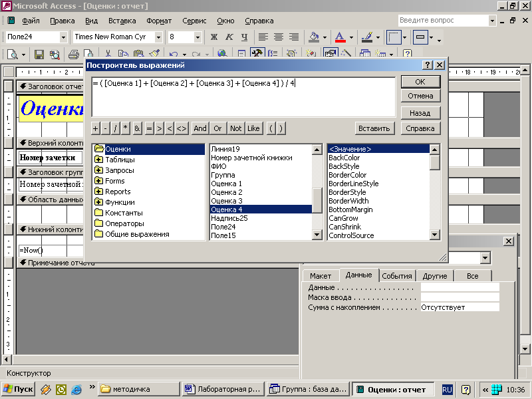Click the Назад button
Viewport: 532px width, 399px height.
coord(420,113)
